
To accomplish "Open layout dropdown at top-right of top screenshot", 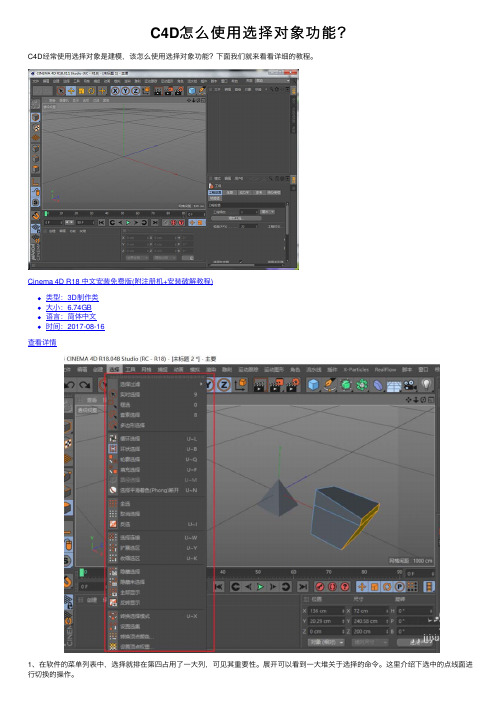I will click(272, 81).
